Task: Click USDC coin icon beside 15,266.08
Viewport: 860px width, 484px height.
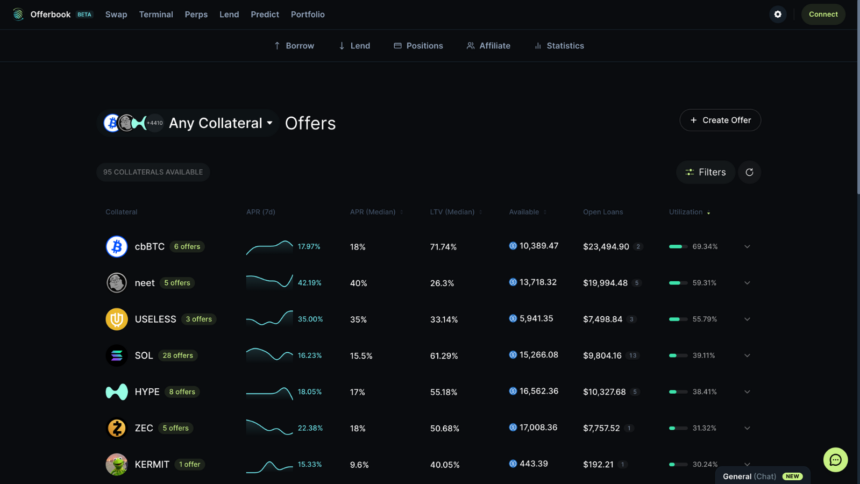Action: [513, 355]
